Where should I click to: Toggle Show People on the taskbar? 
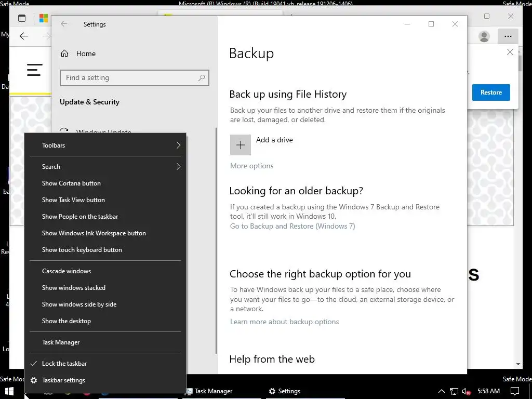105,217
